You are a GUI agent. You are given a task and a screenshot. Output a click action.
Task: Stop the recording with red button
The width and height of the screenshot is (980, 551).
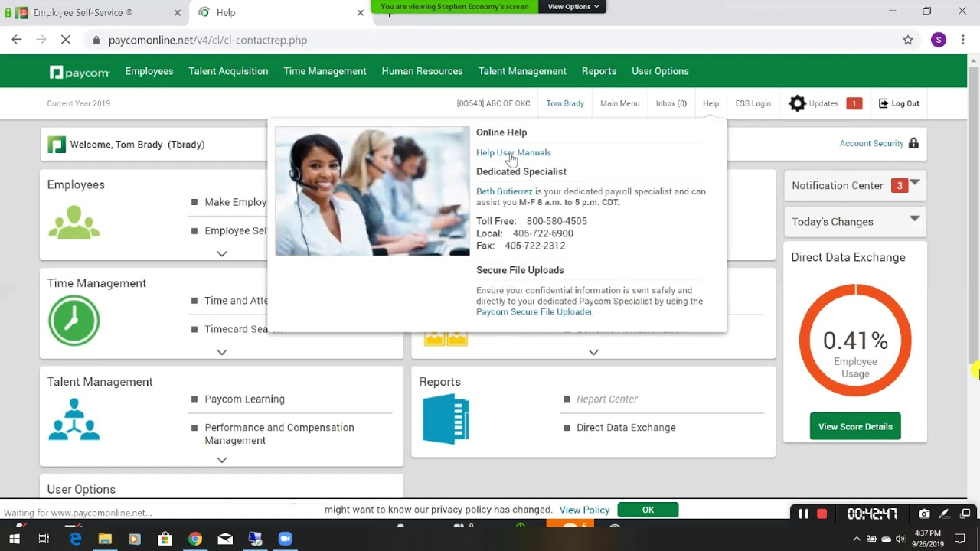coord(822,514)
